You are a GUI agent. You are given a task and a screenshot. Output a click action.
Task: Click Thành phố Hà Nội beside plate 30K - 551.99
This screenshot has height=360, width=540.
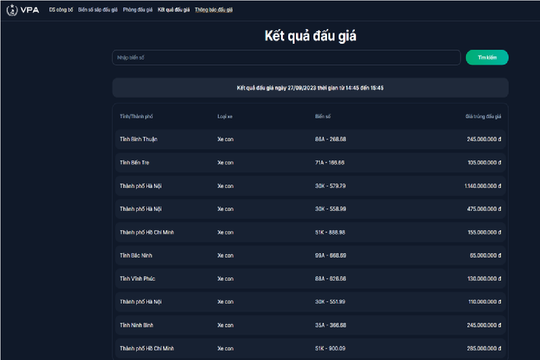pos(141,302)
